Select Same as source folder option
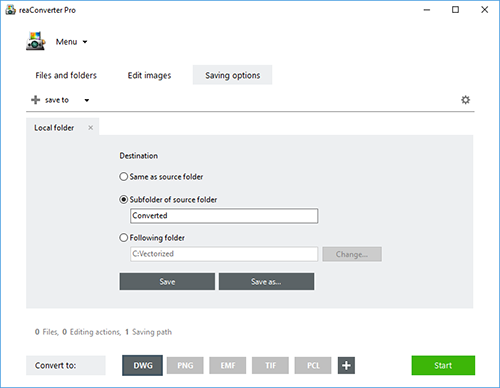 124,177
